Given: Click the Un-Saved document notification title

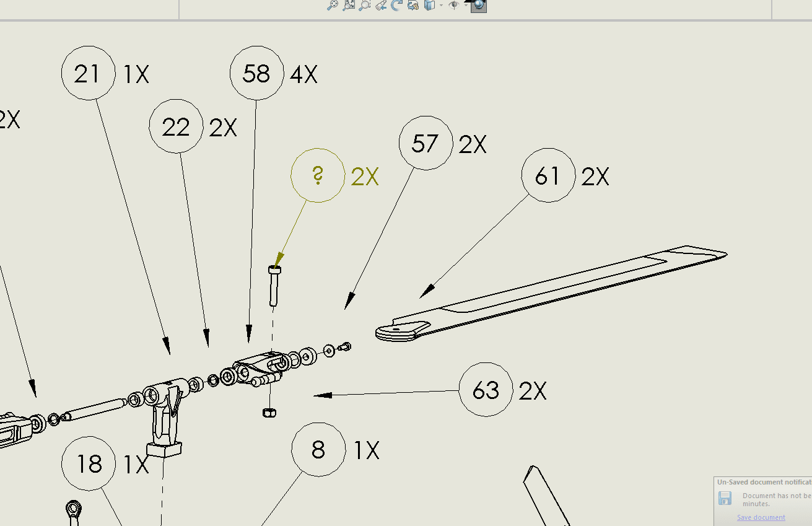Looking at the screenshot, I should click(764, 482).
